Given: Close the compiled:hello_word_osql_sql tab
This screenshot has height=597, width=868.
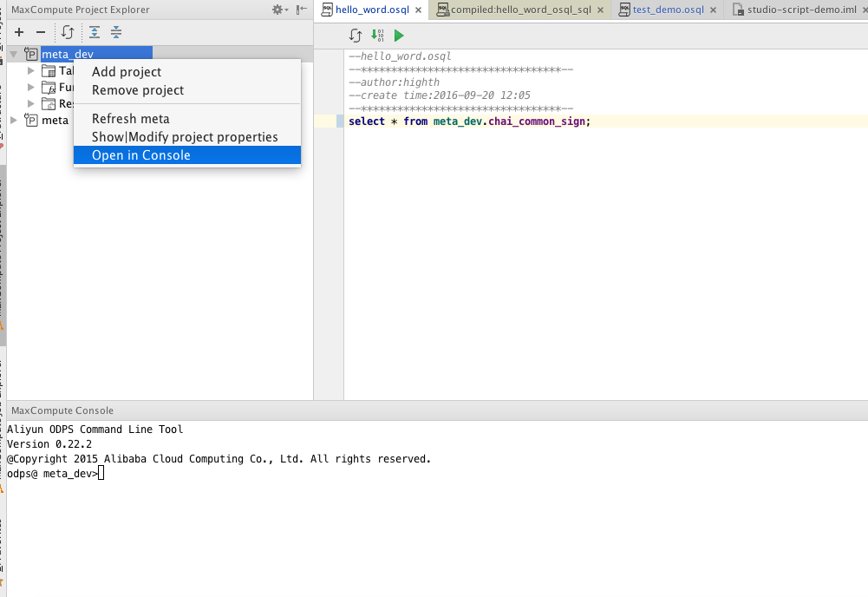Looking at the screenshot, I should [601, 10].
